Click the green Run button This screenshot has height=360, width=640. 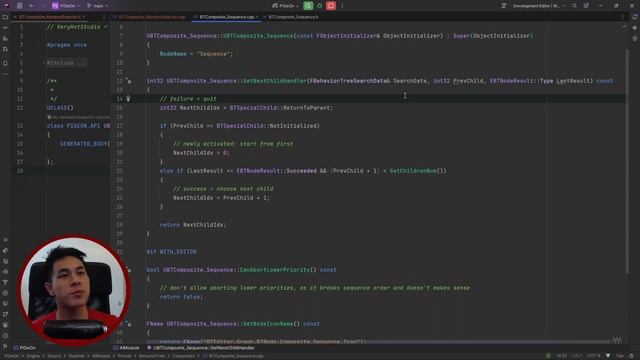308,6
